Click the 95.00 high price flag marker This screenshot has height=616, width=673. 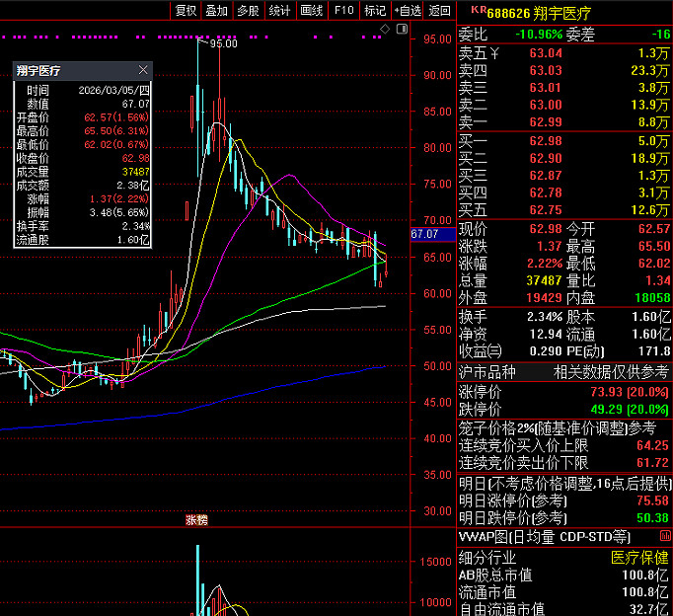tap(223, 43)
